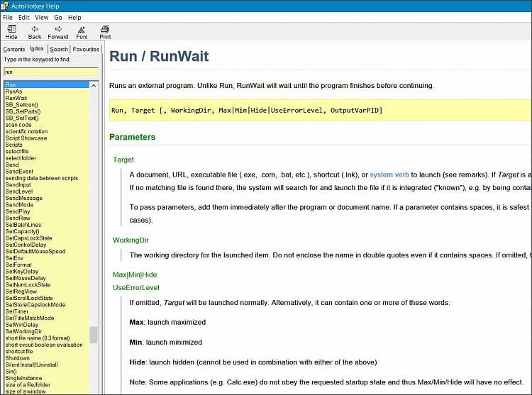Click the keyword input field containing 'run'
532x395 pixels.
point(51,72)
